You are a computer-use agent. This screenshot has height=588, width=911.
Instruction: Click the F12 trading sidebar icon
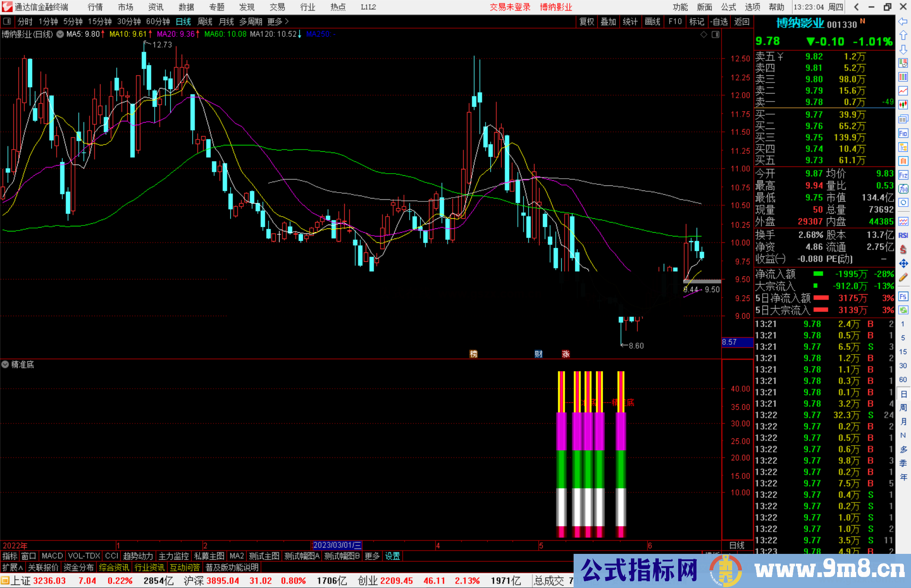click(903, 175)
